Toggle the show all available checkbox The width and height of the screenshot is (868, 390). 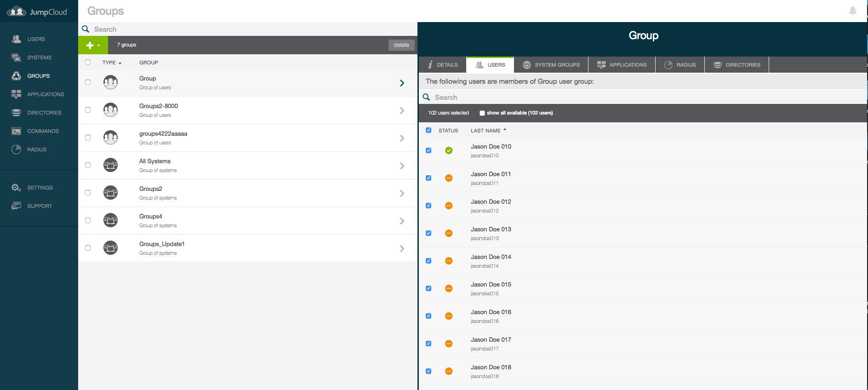(482, 113)
